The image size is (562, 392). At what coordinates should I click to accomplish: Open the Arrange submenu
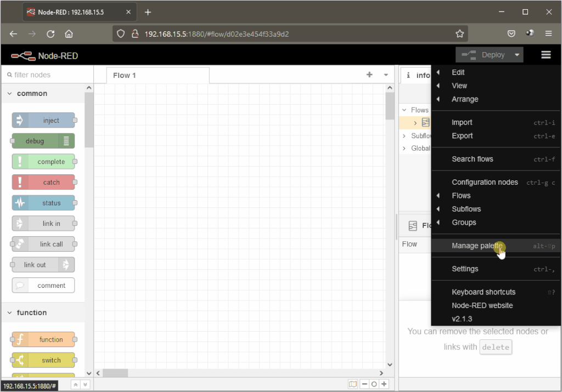[x=496, y=99]
